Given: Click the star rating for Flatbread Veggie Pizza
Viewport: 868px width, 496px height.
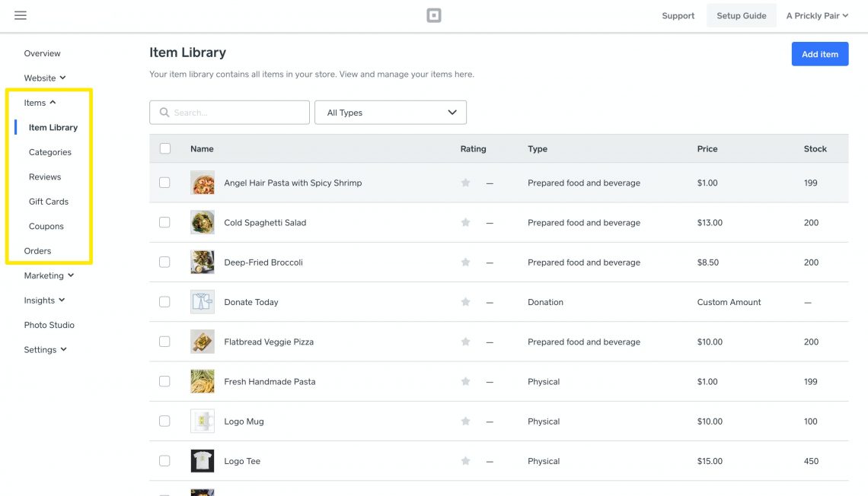Looking at the screenshot, I should 465,342.
